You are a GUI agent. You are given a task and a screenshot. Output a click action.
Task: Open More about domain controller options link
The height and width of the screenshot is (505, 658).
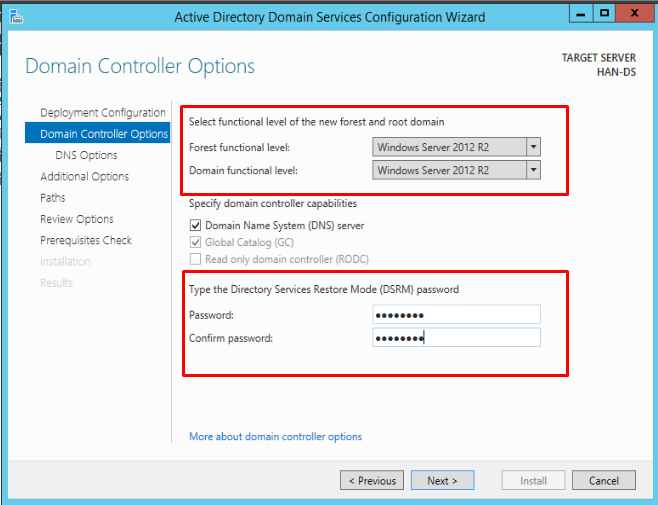click(x=275, y=437)
